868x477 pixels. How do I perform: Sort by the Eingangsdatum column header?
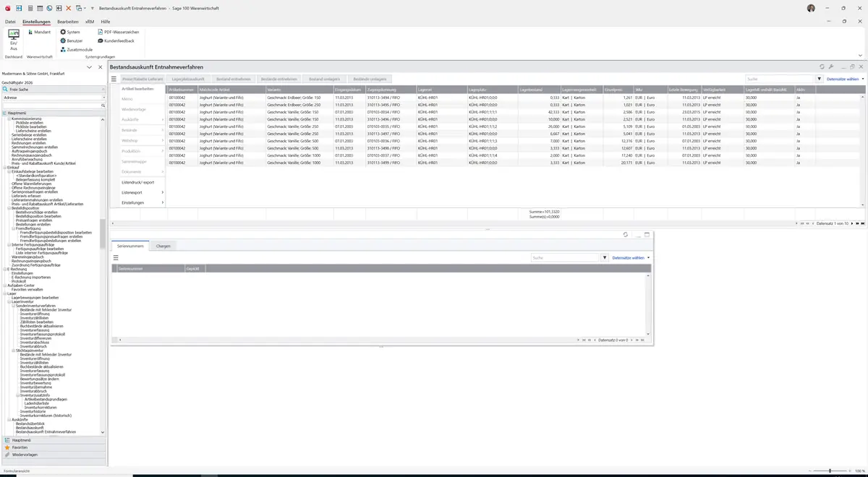[x=349, y=90]
